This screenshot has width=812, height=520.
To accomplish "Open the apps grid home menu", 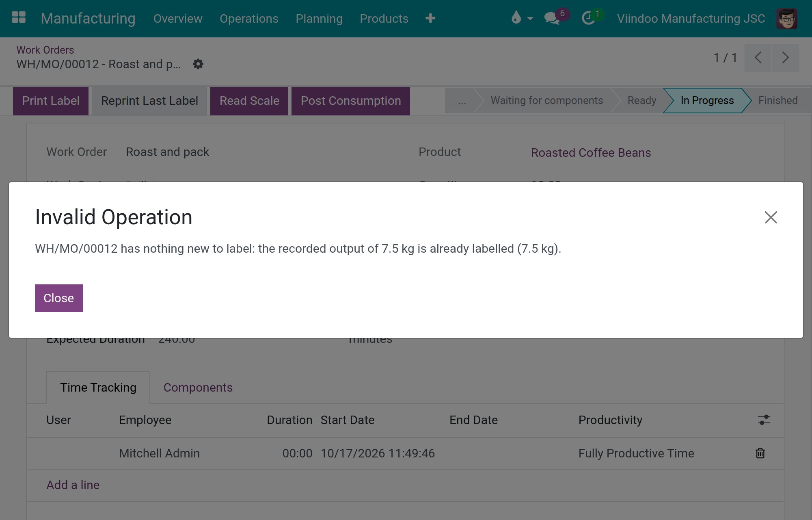I will (x=19, y=17).
